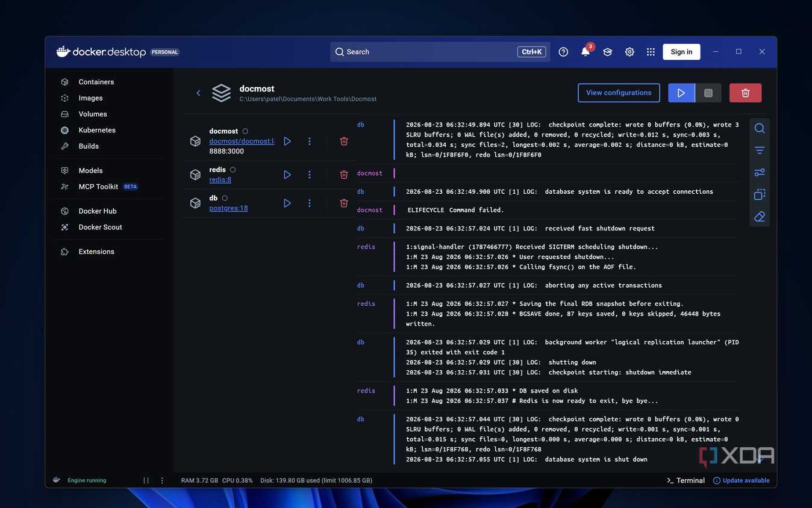This screenshot has width=812, height=508.
Task: Open more actions menu for db container
Action: (x=310, y=203)
